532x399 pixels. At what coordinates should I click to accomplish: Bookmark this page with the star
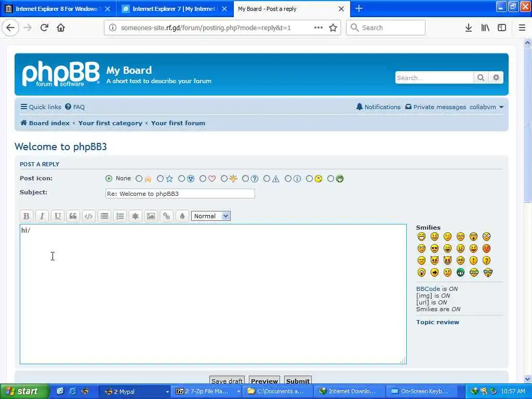point(333,28)
